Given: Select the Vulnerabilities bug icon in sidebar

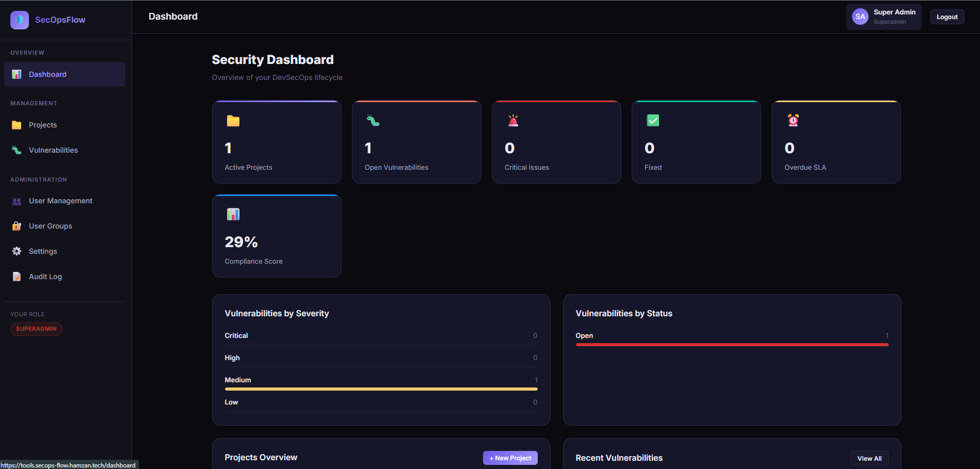Looking at the screenshot, I should (16, 150).
